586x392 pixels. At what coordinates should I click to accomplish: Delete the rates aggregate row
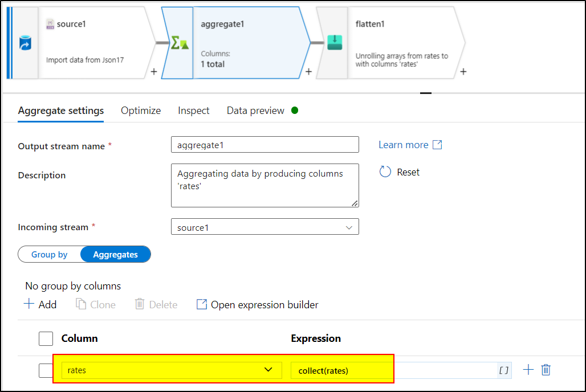pos(546,370)
